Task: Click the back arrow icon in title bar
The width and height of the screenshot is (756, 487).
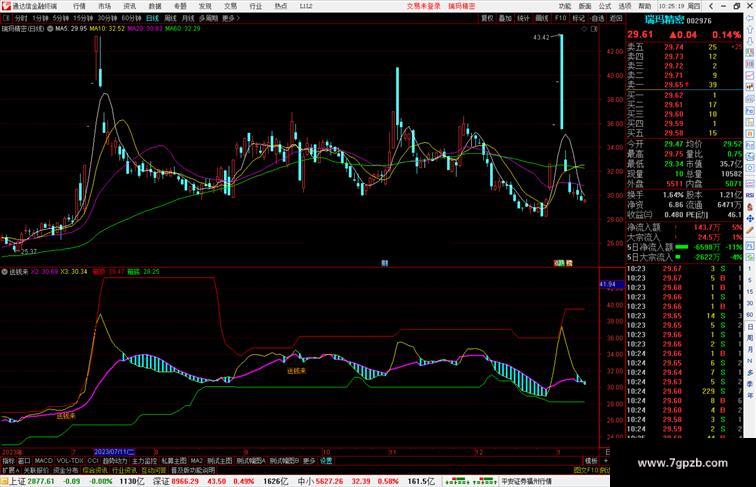Action: [711, 6]
